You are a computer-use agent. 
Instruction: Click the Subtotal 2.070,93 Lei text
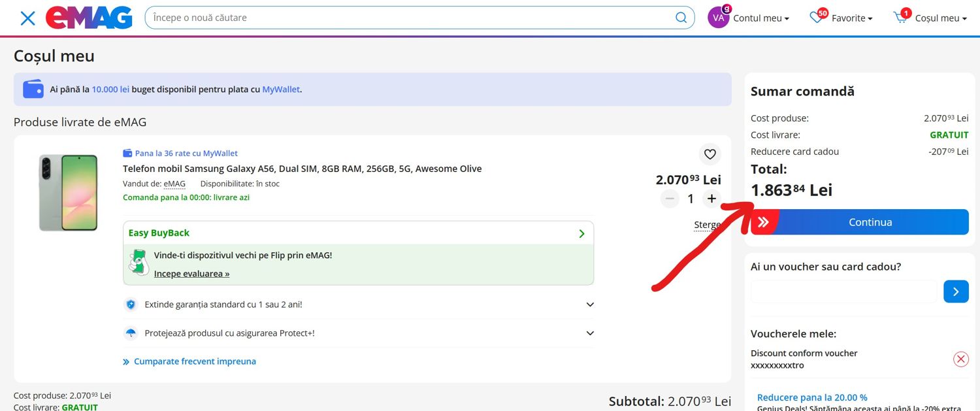670,401
